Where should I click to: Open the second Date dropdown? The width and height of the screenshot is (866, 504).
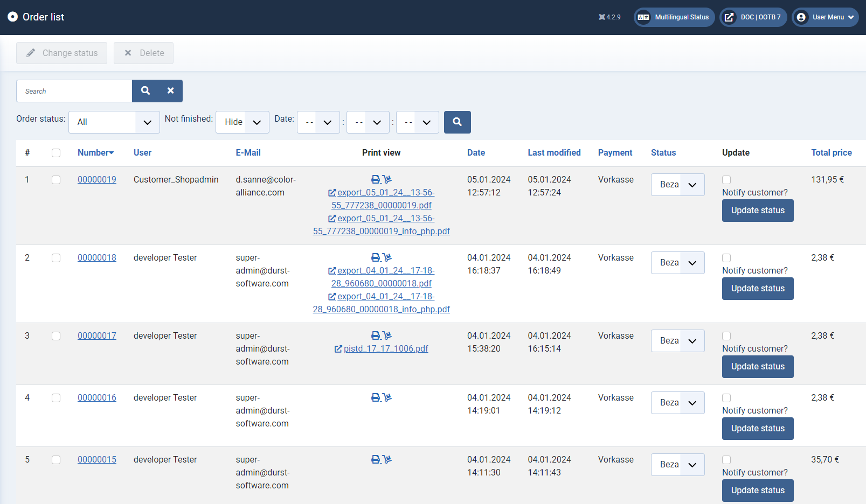click(368, 122)
